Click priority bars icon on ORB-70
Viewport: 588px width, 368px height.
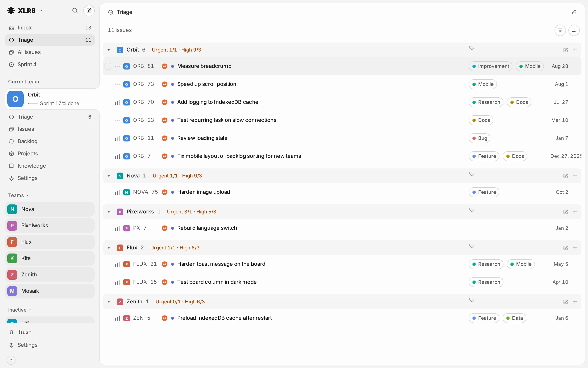coord(118,102)
